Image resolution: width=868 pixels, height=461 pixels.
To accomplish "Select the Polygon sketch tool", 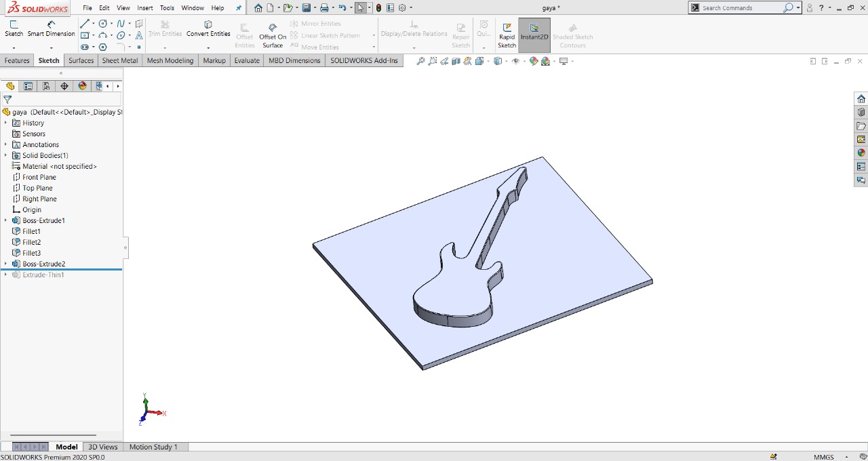I will 102,47.
